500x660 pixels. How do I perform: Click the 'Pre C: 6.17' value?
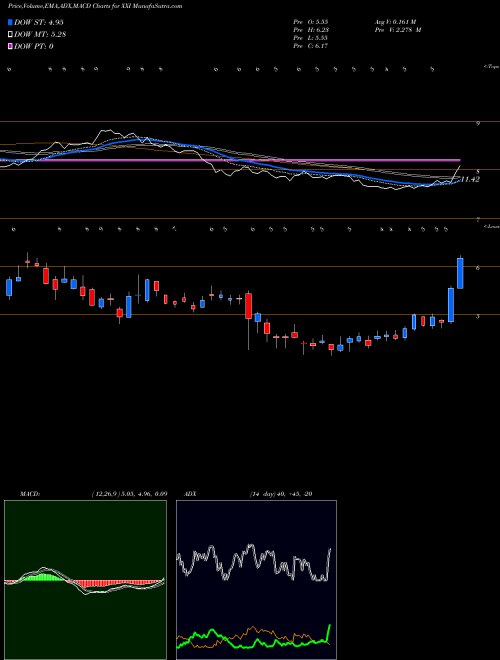coord(311,46)
